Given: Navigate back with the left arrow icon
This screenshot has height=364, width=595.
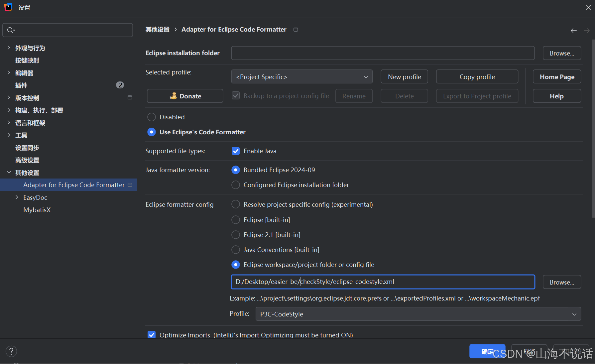Looking at the screenshot, I should 573,30.
